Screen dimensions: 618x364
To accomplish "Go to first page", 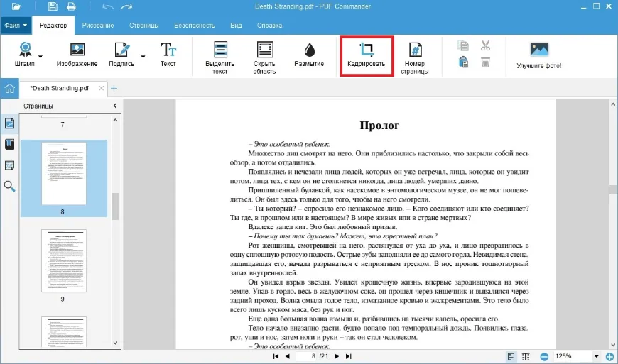I will (x=276, y=356).
